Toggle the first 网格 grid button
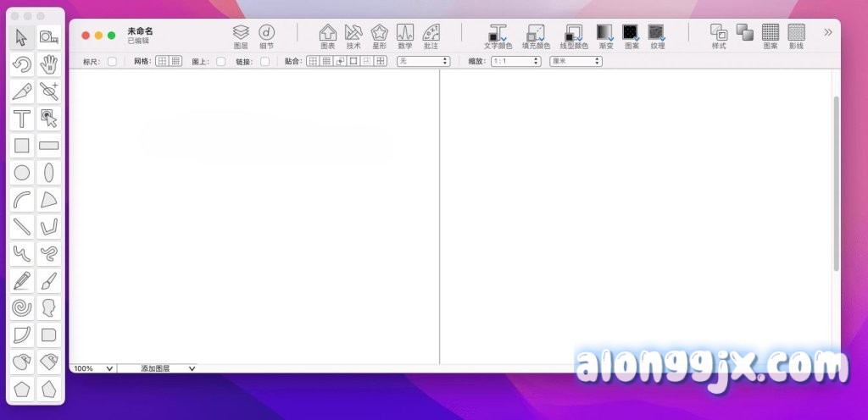Viewport: 868px width, 420px height. click(162, 61)
